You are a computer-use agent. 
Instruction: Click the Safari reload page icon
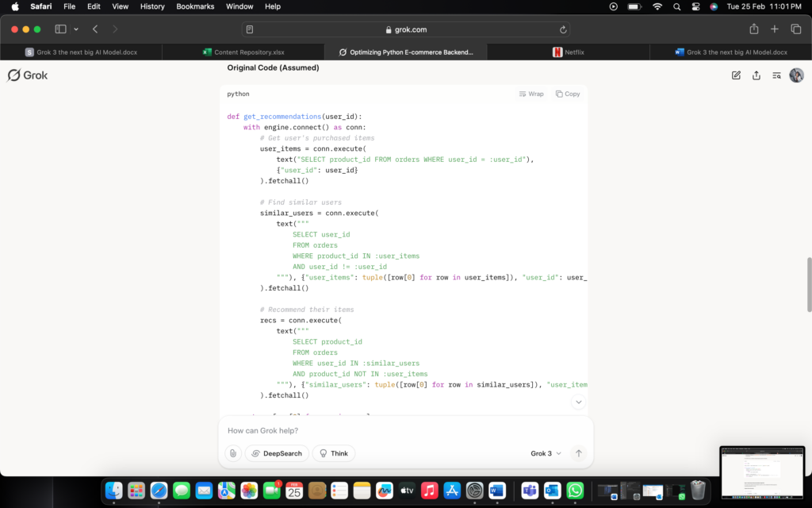pyautogui.click(x=563, y=29)
